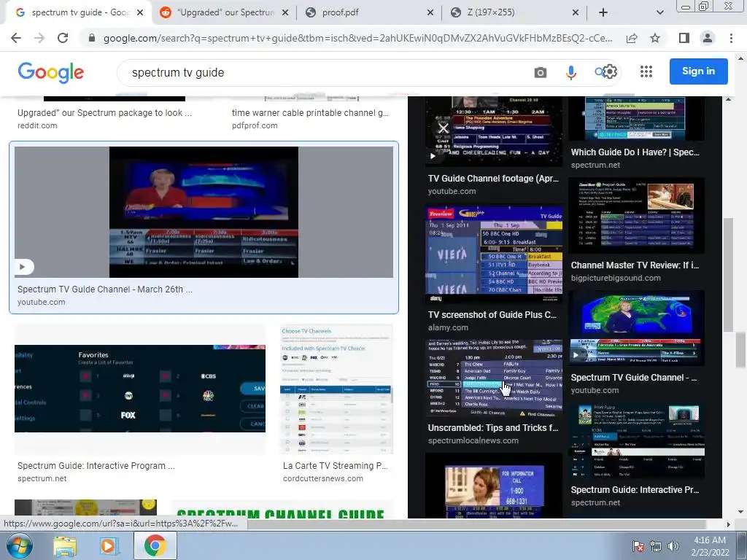The height and width of the screenshot is (560, 747).
Task: Close the image preview panel
Action: (444, 128)
